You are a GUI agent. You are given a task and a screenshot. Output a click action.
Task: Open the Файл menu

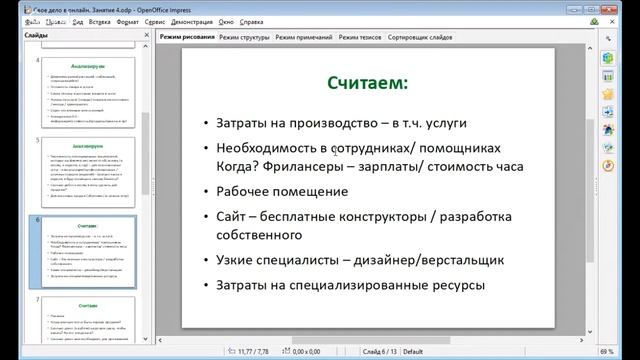coord(32,22)
